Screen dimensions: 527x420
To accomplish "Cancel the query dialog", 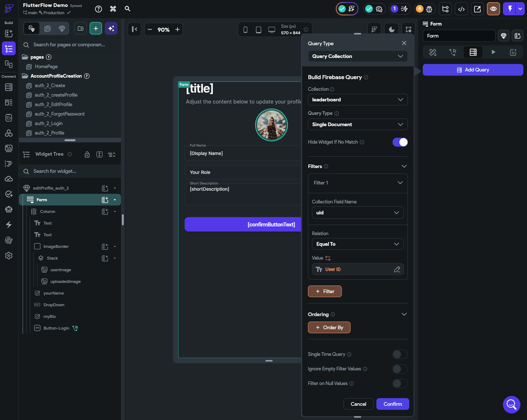I will pyautogui.click(x=358, y=404).
